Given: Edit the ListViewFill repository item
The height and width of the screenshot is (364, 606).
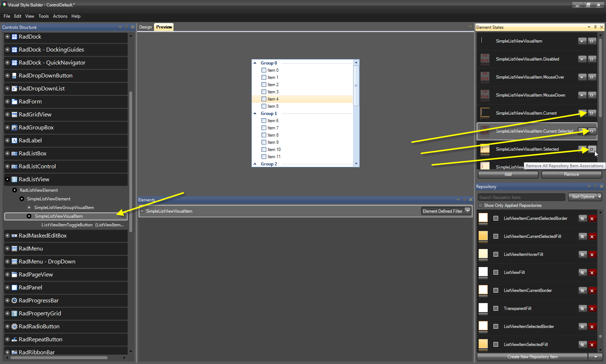Looking at the screenshot, I should (x=583, y=272).
